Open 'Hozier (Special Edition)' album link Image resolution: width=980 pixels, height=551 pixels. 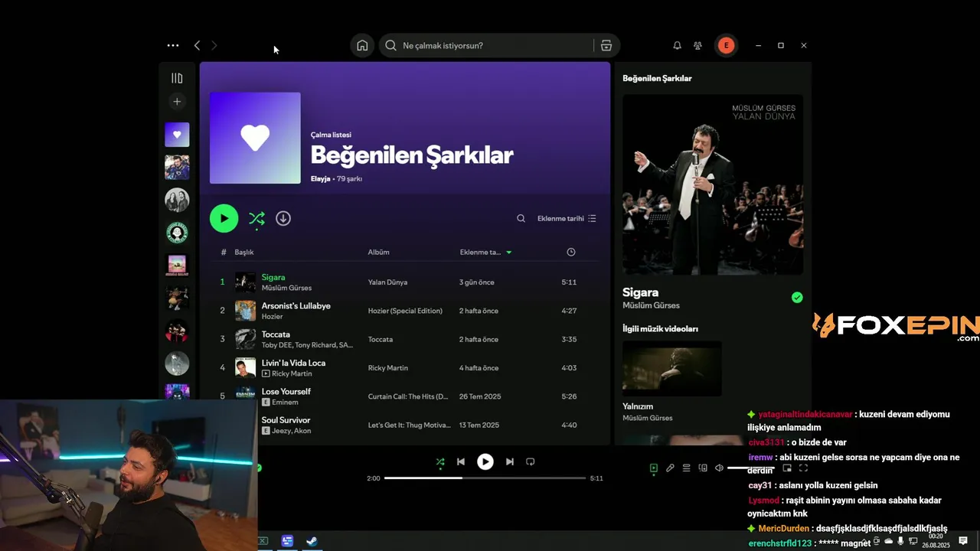click(x=405, y=311)
